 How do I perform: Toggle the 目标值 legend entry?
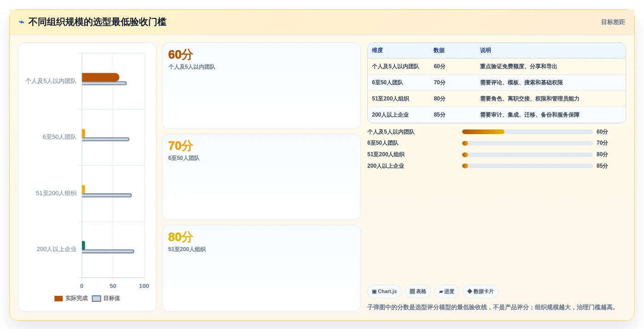pos(106,299)
